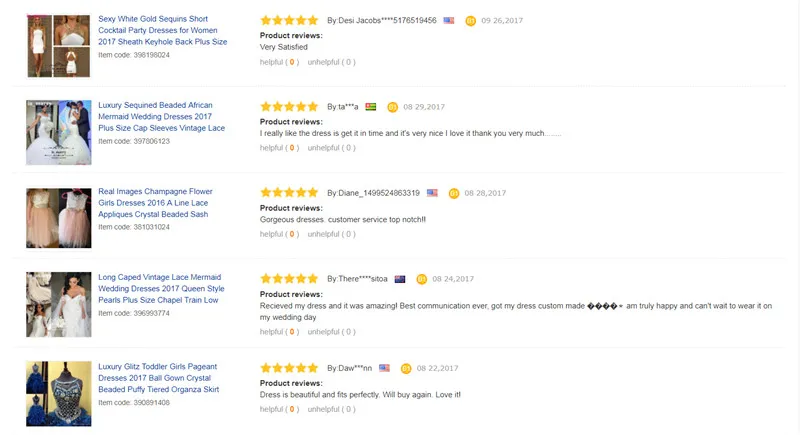Click the five-star rating on Daw***nn's review
Image resolution: width=800 pixels, height=435 pixels.
[289, 367]
